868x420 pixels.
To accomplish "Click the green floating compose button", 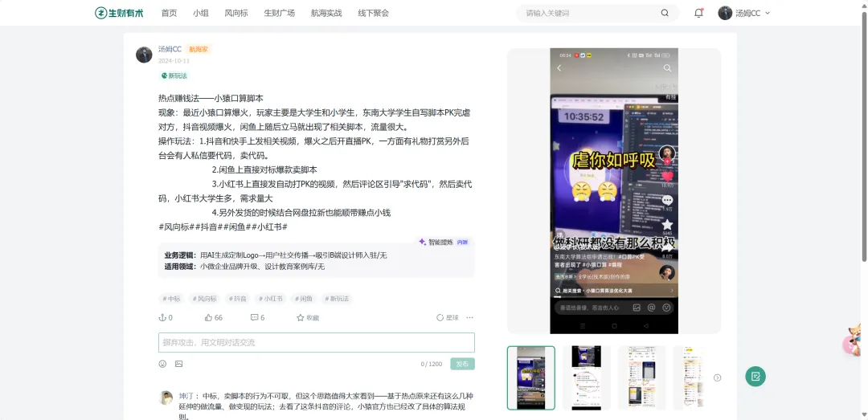I will point(755,377).
